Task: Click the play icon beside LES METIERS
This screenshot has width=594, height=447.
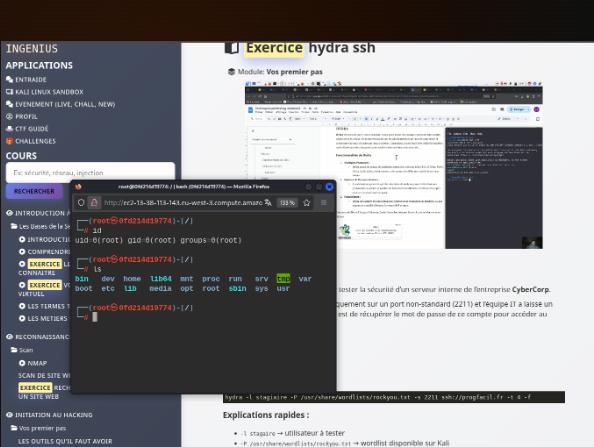Action: 22,319
